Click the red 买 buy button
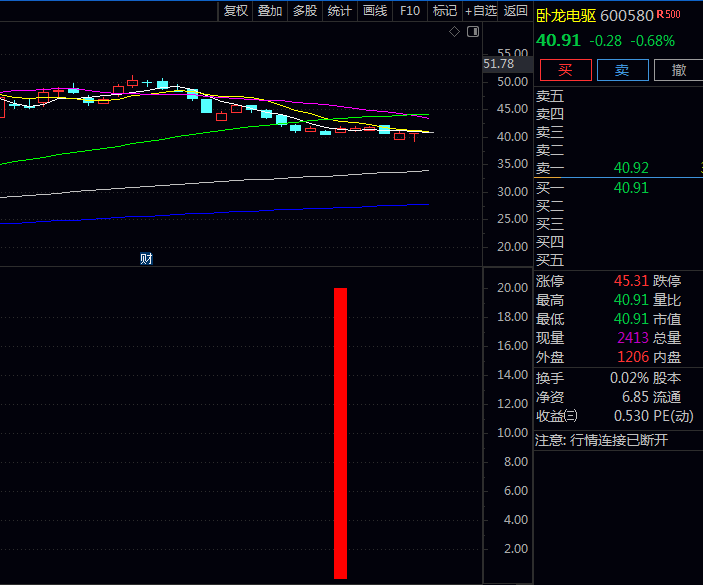Screen dimensions: 703x585 coord(565,70)
